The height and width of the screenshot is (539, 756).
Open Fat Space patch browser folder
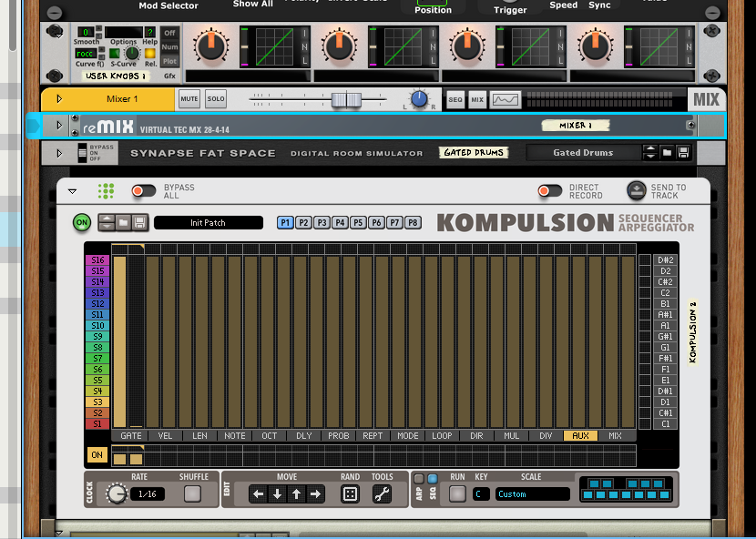tap(667, 153)
